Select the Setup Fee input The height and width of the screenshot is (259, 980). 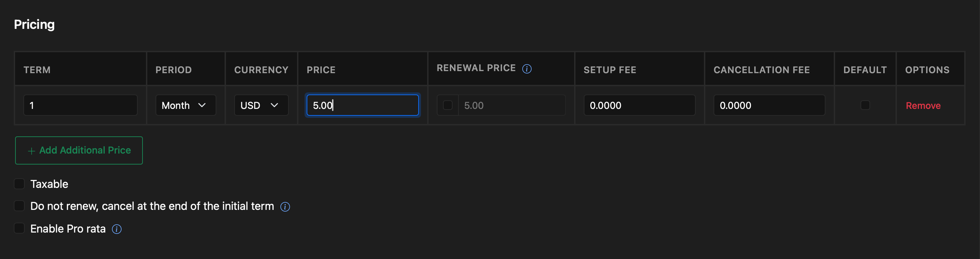click(x=639, y=105)
